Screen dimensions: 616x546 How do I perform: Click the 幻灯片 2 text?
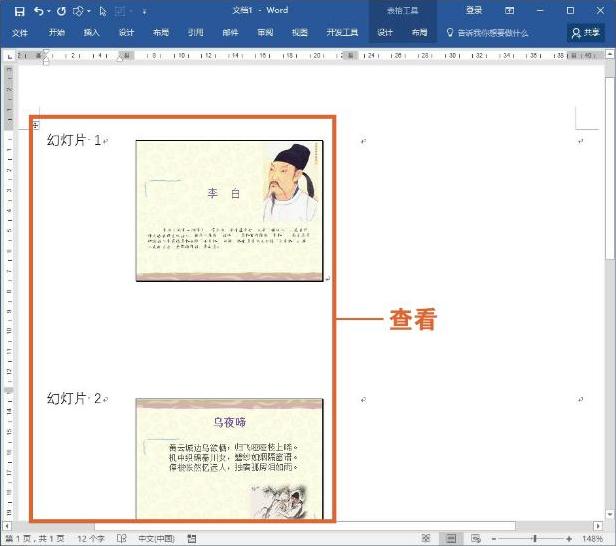tap(74, 398)
